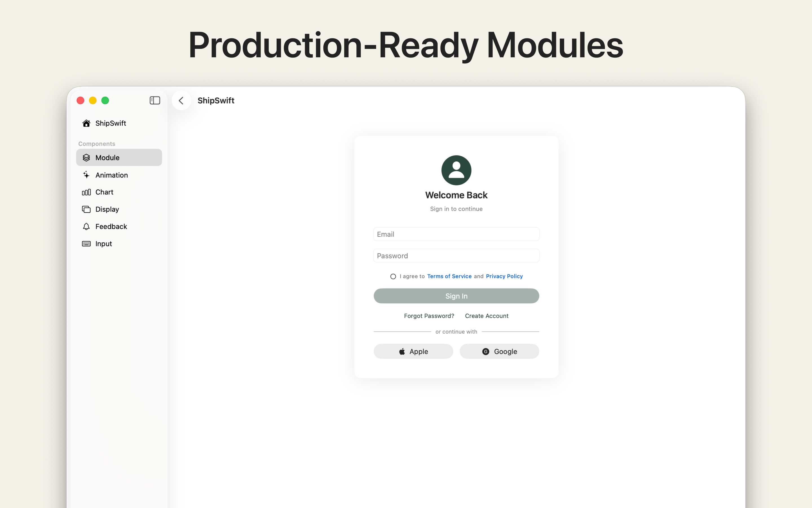The image size is (812, 508).
Task: Focus the Email input field
Action: 456,234
